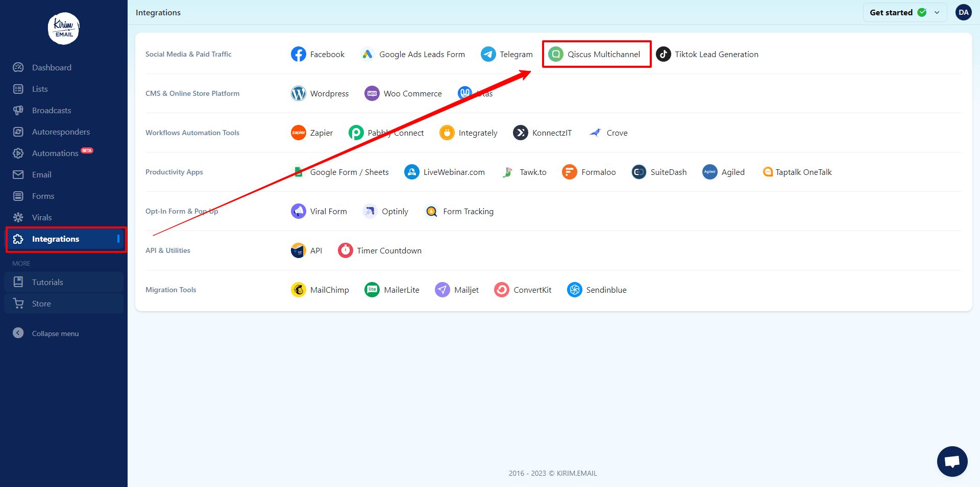
Task: Click the Workflows Automation Tools label
Action: pos(192,133)
